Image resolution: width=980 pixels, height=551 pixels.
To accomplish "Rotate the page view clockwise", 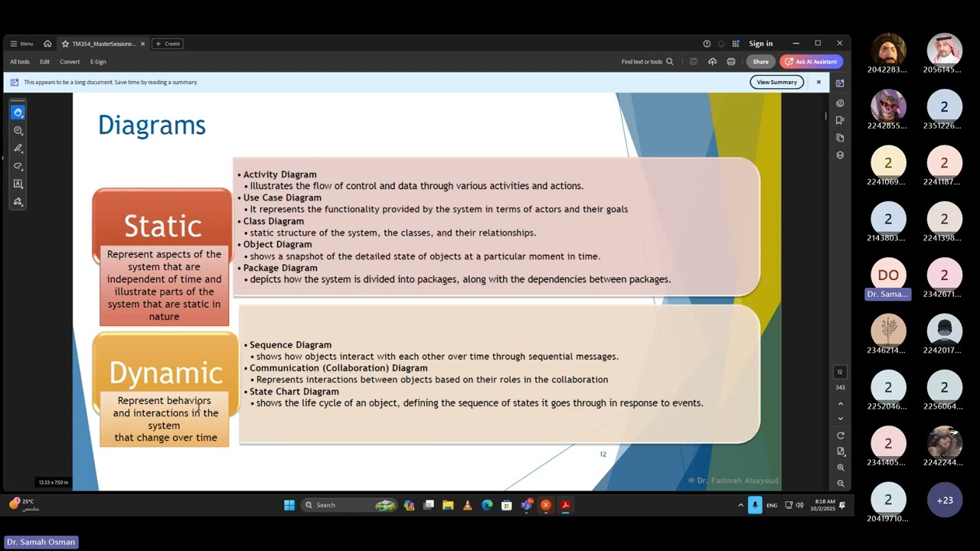I will pos(840,435).
